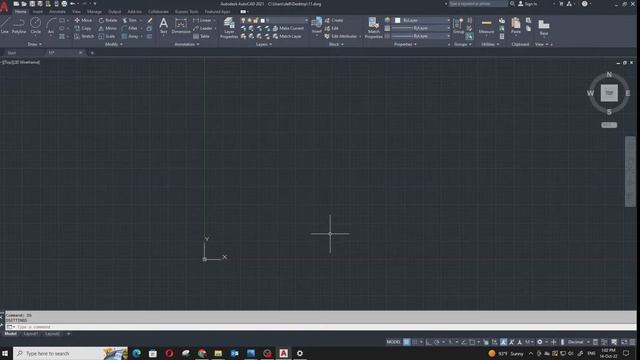This screenshot has width=640, height=360.
Task: Select the Line tool
Action: pos(4,25)
